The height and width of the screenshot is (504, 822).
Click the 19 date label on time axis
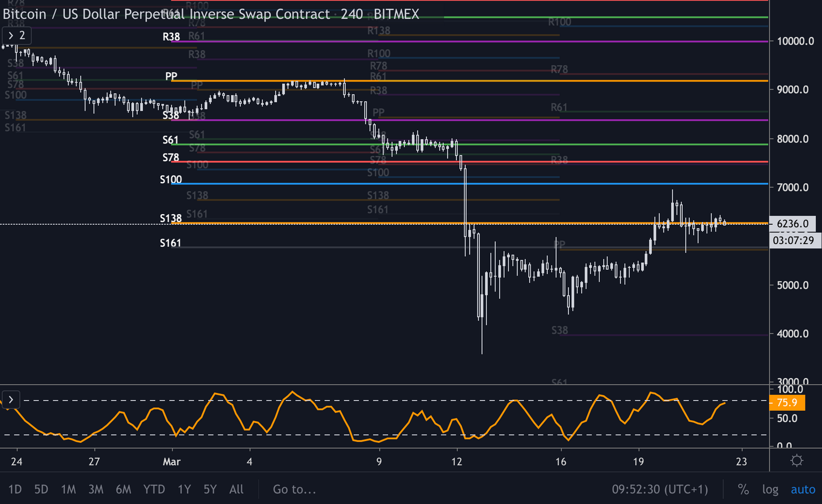[639, 461]
